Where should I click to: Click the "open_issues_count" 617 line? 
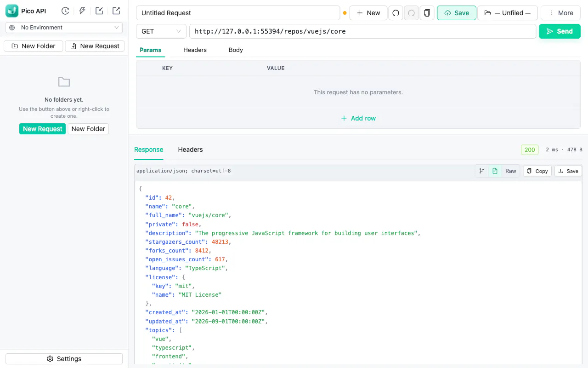[x=187, y=259]
